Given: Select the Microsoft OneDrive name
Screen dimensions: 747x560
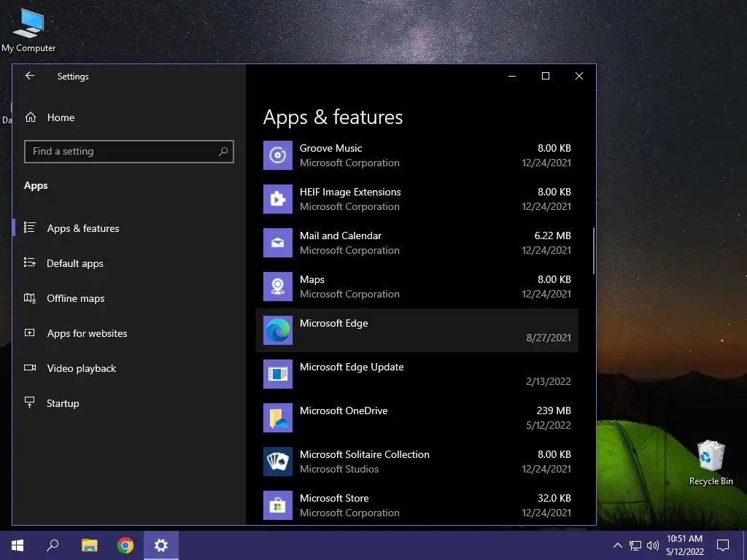Looking at the screenshot, I should click(x=344, y=411).
